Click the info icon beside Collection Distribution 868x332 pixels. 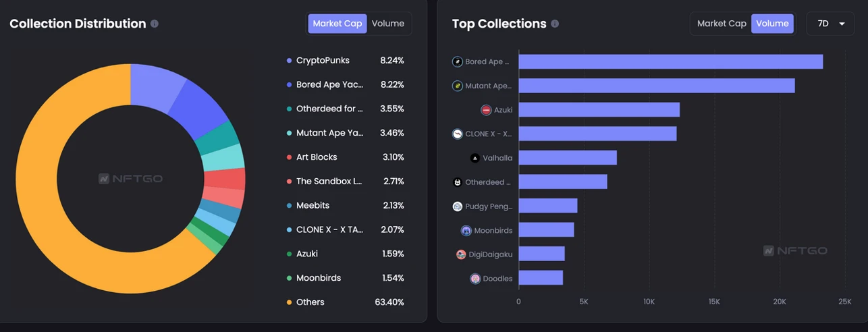click(x=155, y=24)
